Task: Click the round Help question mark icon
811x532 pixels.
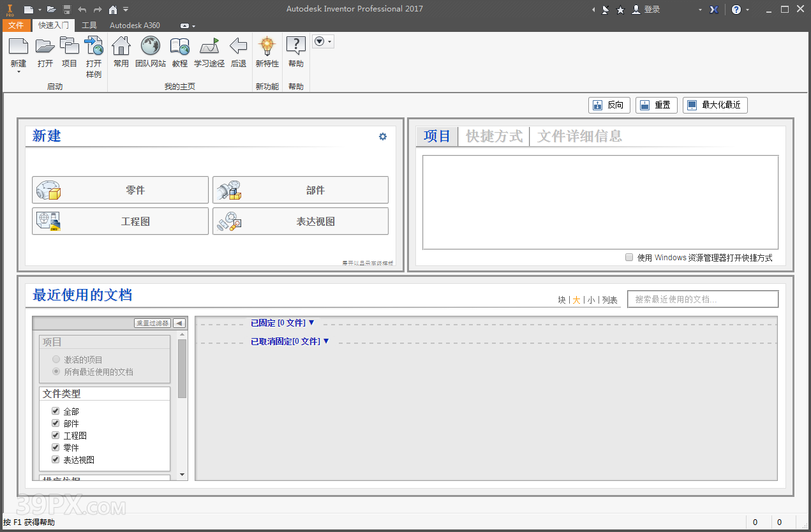Action: tap(736, 10)
